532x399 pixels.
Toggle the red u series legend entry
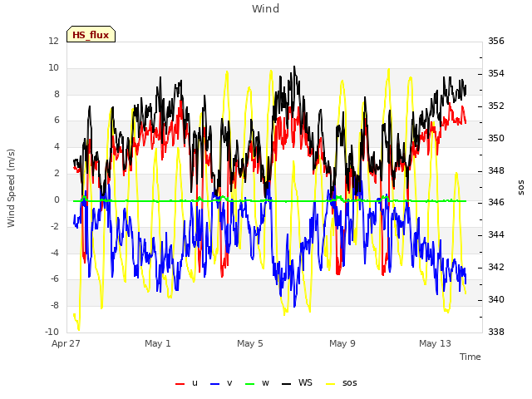[186, 383]
